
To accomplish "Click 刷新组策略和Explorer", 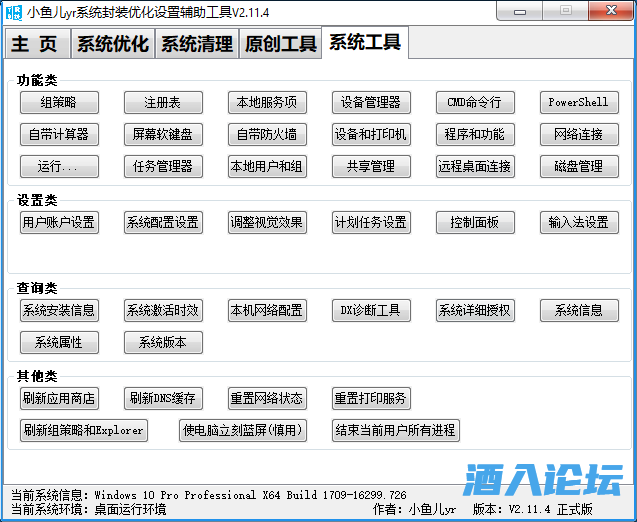I will pos(84,431).
